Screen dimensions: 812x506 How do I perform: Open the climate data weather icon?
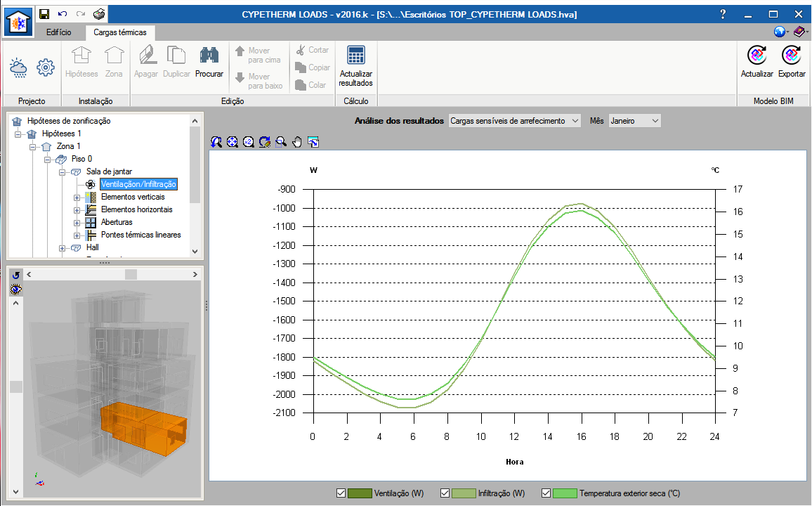coord(19,67)
